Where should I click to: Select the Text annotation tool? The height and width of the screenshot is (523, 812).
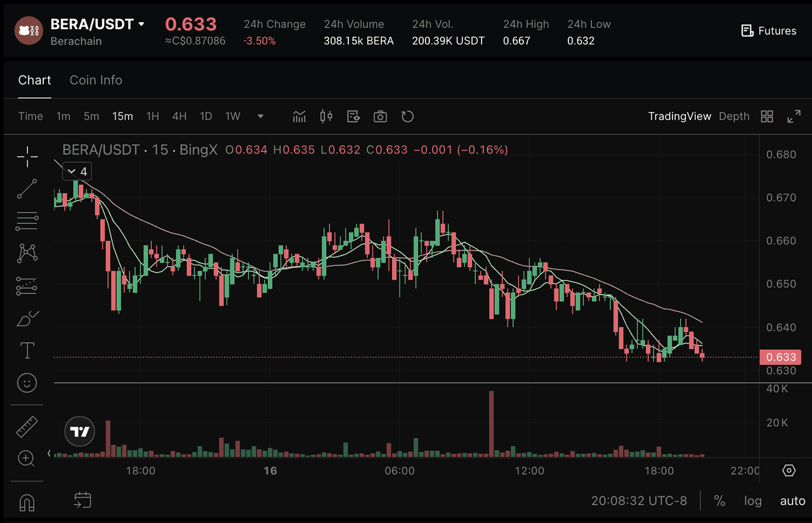(x=27, y=351)
